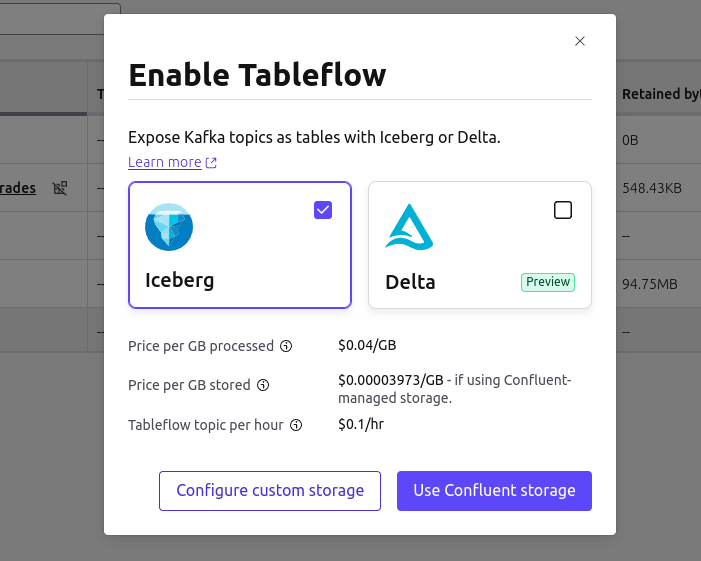Click the Delta logo icon
The image size is (701, 561).
[x=409, y=227]
